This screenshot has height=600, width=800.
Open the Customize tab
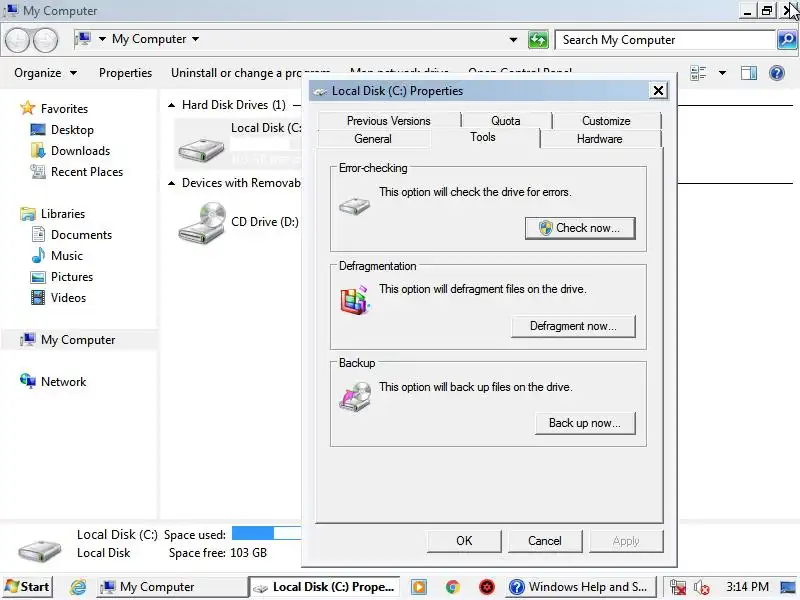606,121
